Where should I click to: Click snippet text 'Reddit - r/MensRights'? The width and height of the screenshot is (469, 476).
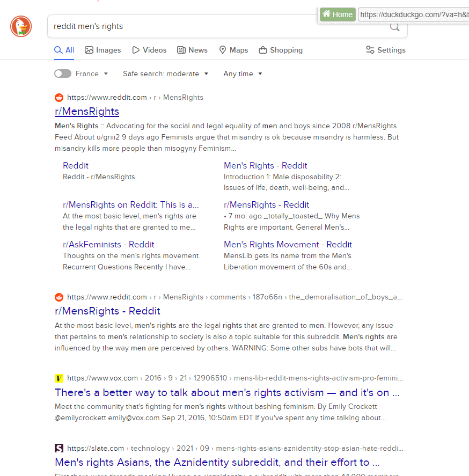click(99, 177)
